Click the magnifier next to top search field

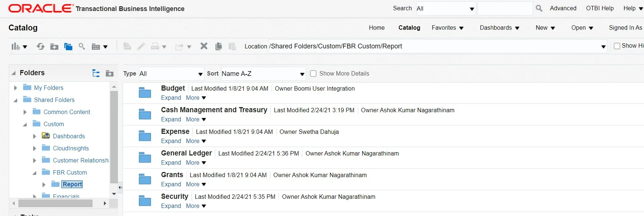click(x=539, y=8)
